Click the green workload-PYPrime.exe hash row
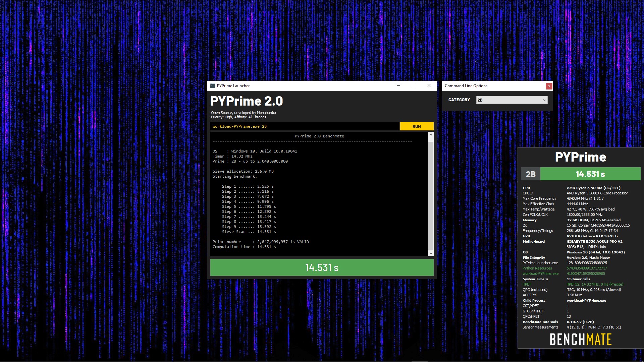644x362 pixels. pyautogui.click(x=564, y=274)
